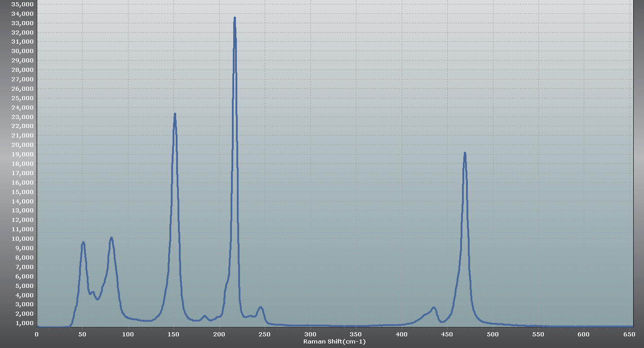
Task: Click the peak top near 82 cm-1
Action: pos(111,238)
